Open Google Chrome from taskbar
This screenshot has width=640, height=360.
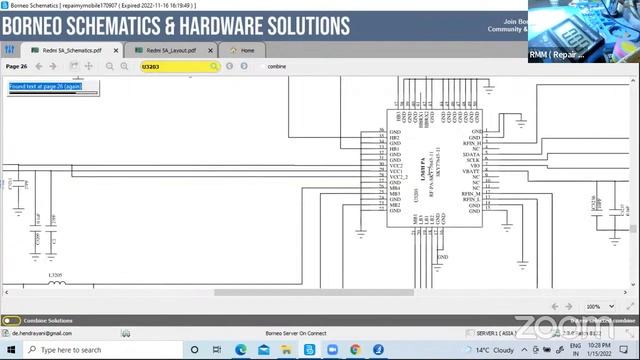point(355,350)
